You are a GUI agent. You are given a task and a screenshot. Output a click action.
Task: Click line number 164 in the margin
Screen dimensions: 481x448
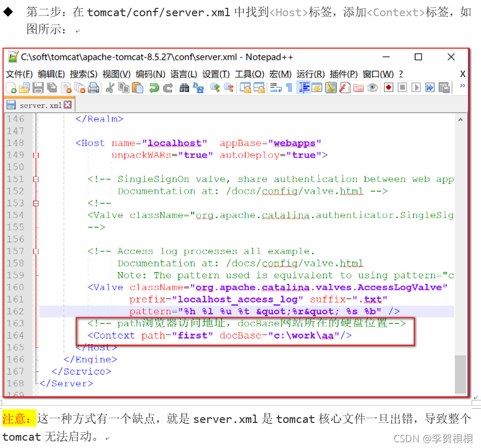[15, 335]
